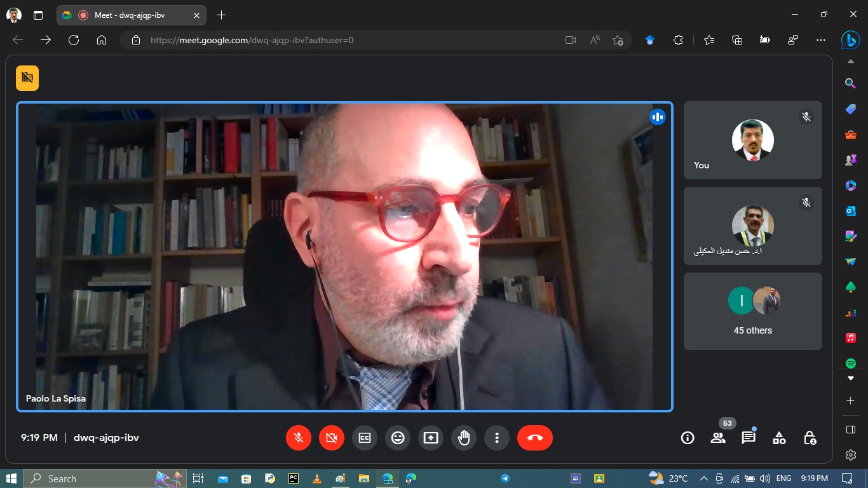
Task: Open the emoji reactions button
Action: click(x=398, y=438)
